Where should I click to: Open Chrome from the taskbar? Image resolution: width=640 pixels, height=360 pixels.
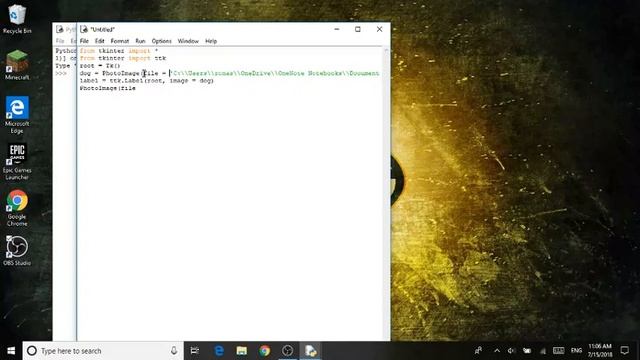pos(264,351)
